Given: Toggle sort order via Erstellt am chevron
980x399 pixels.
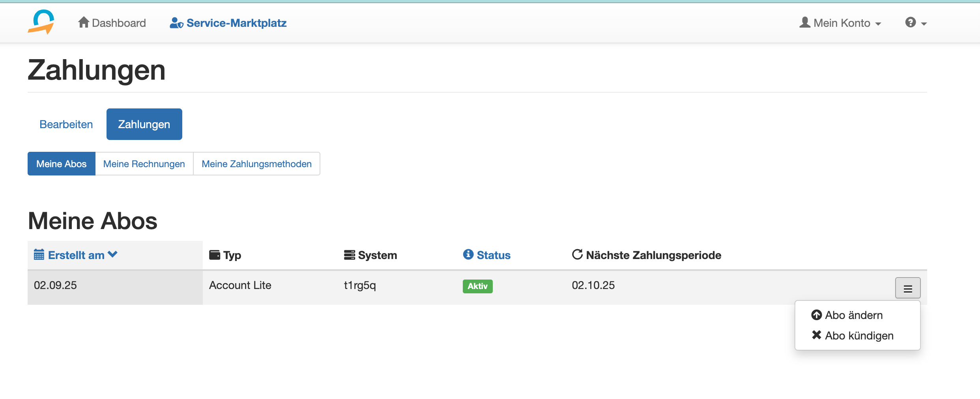Looking at the screenshot, I should [x=112, y=255].
